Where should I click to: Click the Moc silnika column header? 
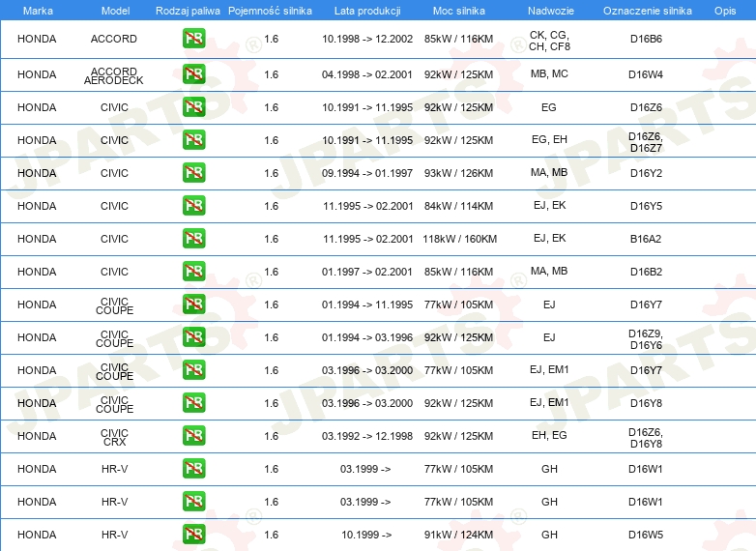coord(458,11)
